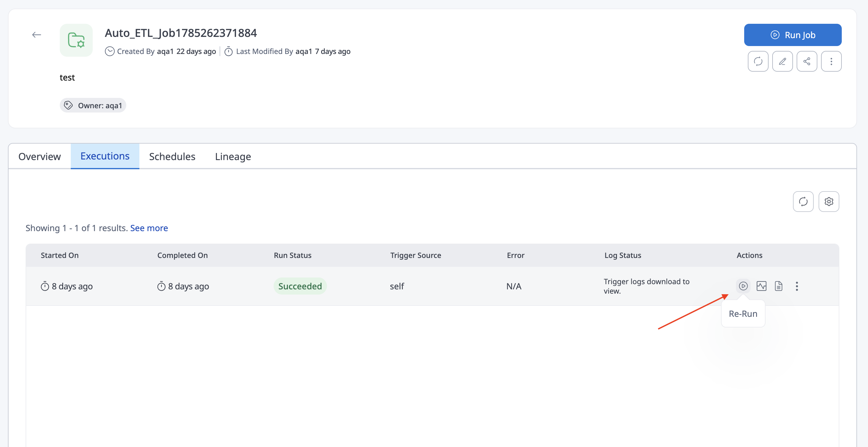
Task: Click the Completed On column header
Action: (x=182, y=255)
